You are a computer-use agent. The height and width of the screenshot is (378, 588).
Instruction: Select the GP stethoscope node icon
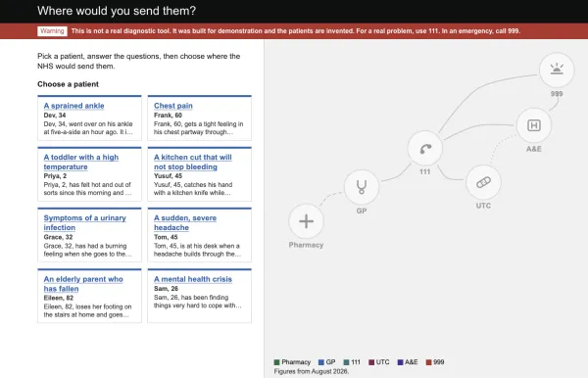click(361, 187)
